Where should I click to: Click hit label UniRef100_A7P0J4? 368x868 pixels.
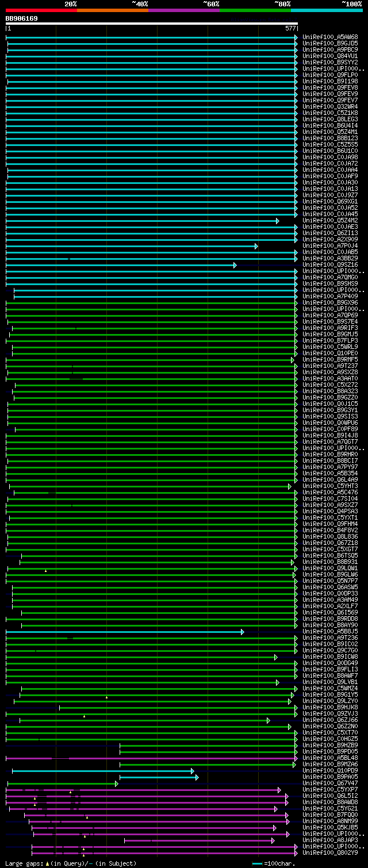click(330, 245)
